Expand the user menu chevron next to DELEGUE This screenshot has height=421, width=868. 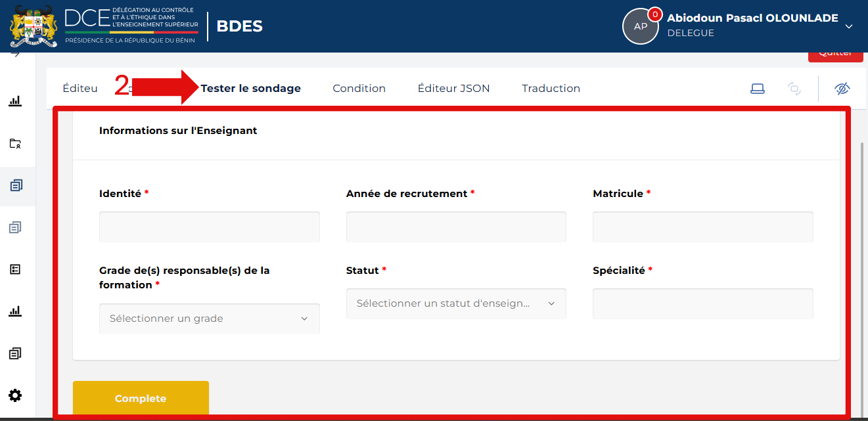point(849,26)
